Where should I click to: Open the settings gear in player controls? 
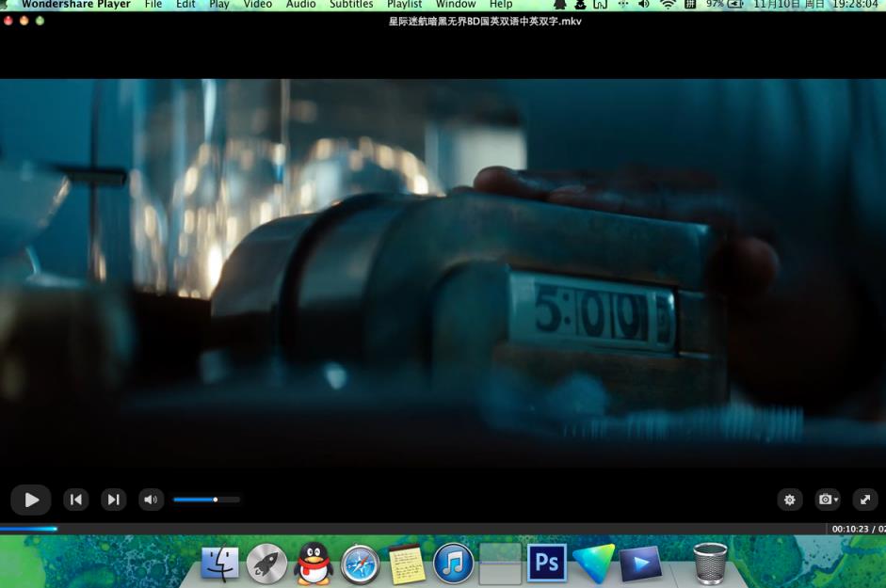(x=790, y=500)
